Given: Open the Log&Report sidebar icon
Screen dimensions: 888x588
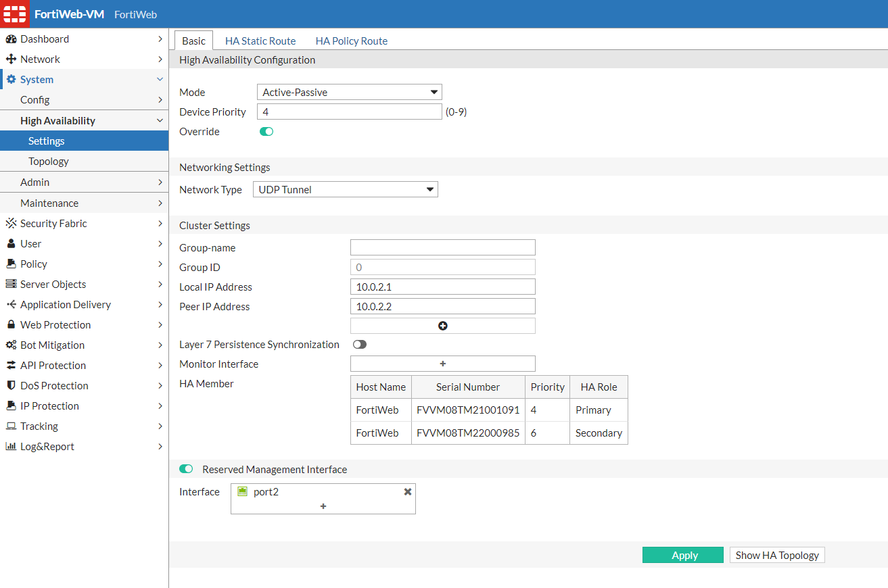Looking at the screenshot, I should [11, 446].
